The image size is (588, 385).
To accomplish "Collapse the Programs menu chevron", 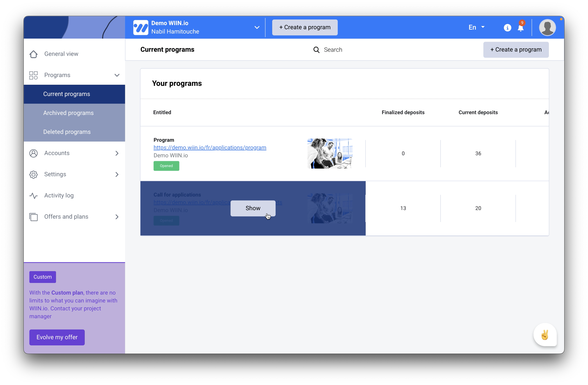I will [x=117, y=75].
